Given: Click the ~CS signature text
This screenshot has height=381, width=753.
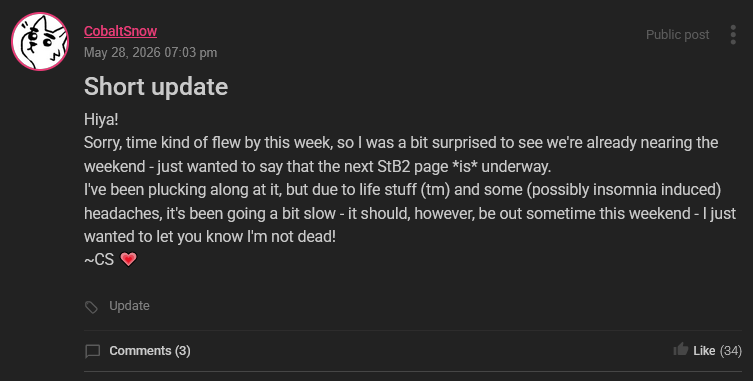Looking at the screenshot, I should coord(99,259).
